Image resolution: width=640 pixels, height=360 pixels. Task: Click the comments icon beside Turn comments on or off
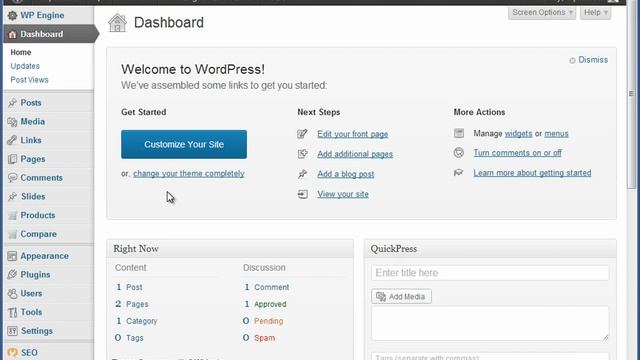[x=459, y=153]
